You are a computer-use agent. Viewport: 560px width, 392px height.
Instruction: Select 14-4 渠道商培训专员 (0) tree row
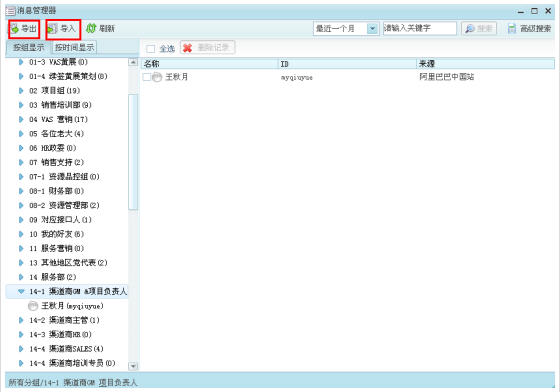tap(72, 363)
